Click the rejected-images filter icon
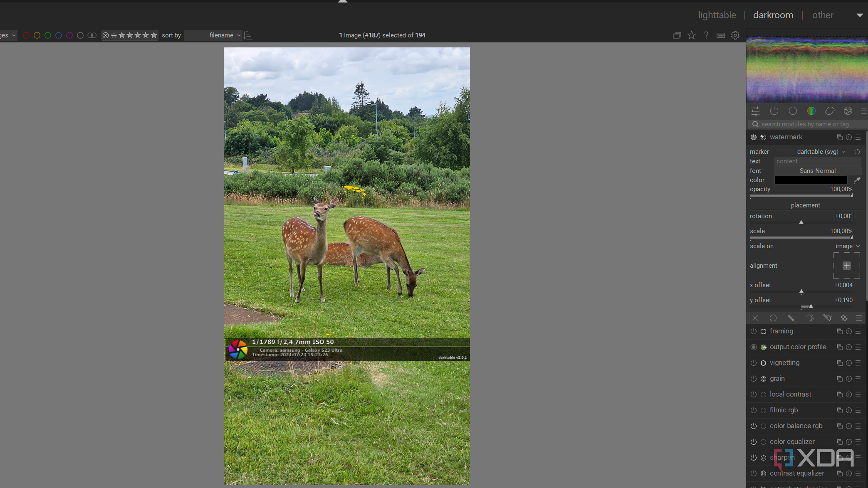The width and height of the screenshot is (868, 488). click(x=106, y=35)
